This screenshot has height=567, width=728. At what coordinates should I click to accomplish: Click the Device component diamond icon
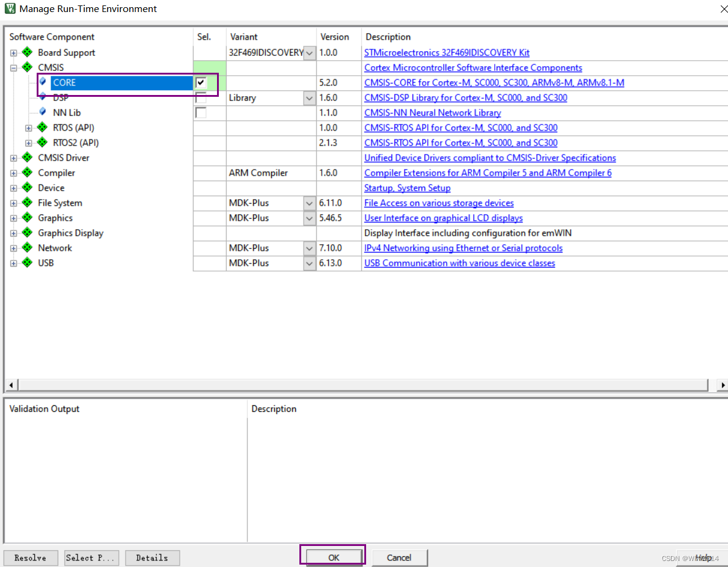(x=27, y=188)
